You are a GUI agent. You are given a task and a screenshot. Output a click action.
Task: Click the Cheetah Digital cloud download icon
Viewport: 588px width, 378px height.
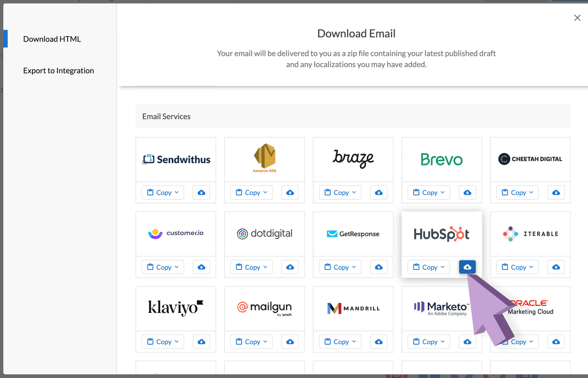pos(556,192)
